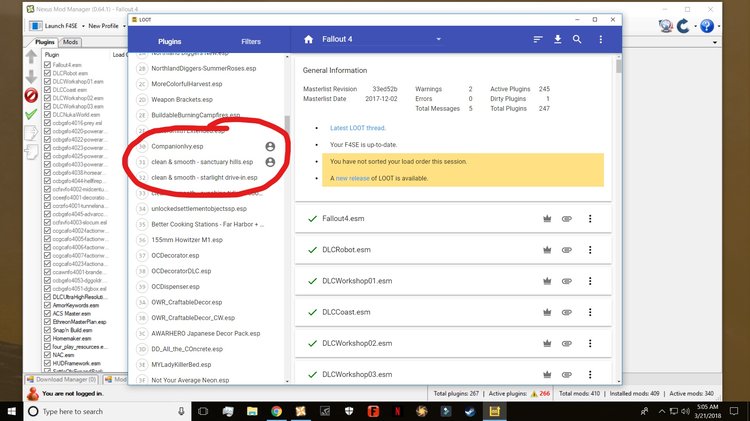Open New Profile in Nexus Mod Manager
This screenshot has width=750, height=421.
[103, 26]
